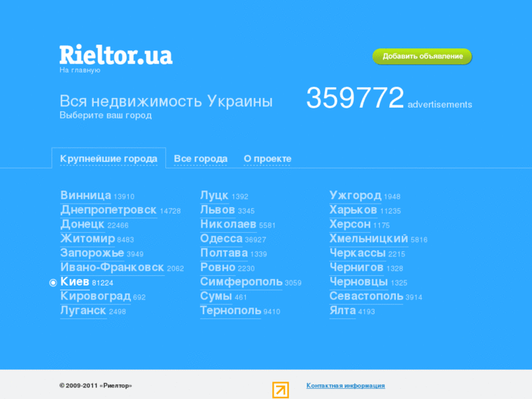This screenshot has height=399, width=532.
Task: Select Ровно in the city list
Action: [x=217, y=267]
